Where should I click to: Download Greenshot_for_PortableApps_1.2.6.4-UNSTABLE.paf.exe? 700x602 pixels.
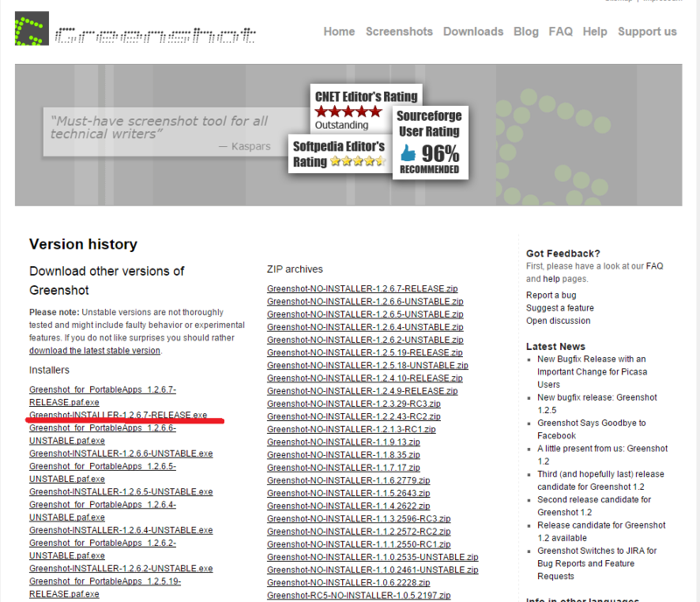click(x=102, y=511)
